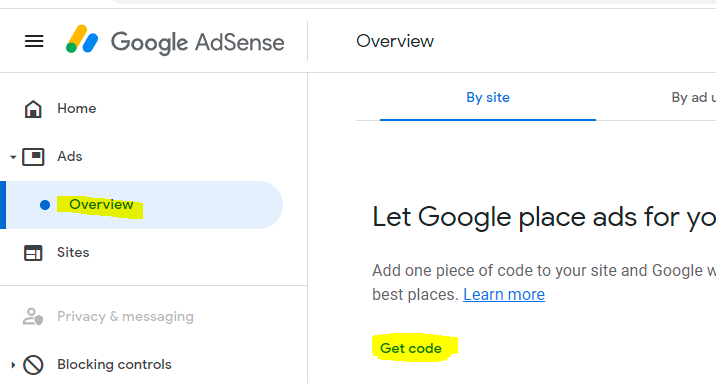716x383 pixels.
Task: Open the hamburger main menu
Action: 34,42
